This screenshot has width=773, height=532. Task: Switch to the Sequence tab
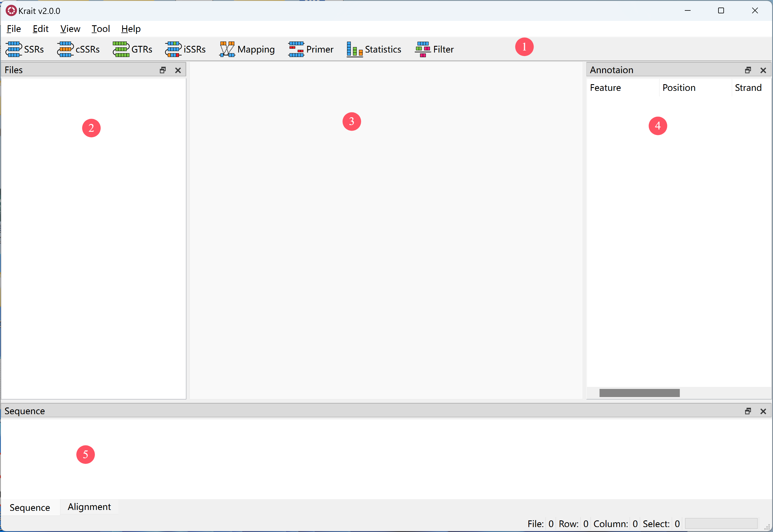30,507
